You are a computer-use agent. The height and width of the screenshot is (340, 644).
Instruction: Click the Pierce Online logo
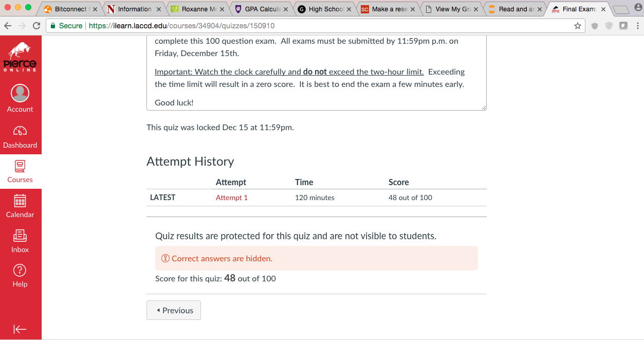click(20, 58)
